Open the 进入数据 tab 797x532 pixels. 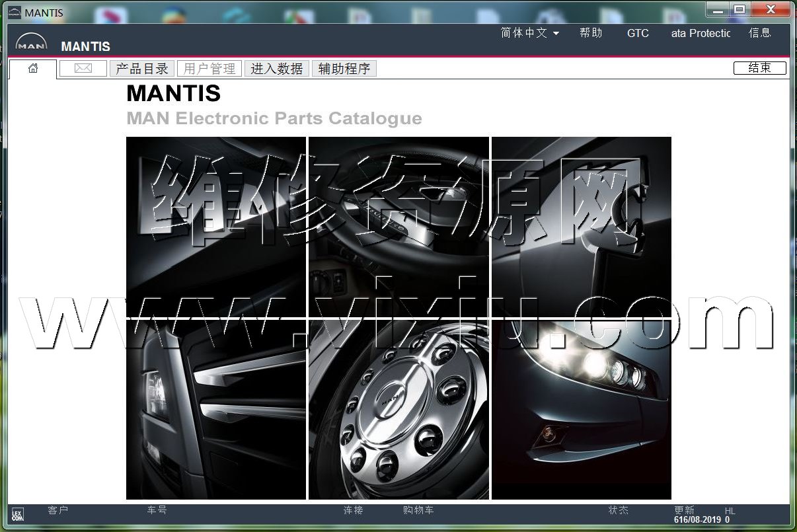point(277,69)
